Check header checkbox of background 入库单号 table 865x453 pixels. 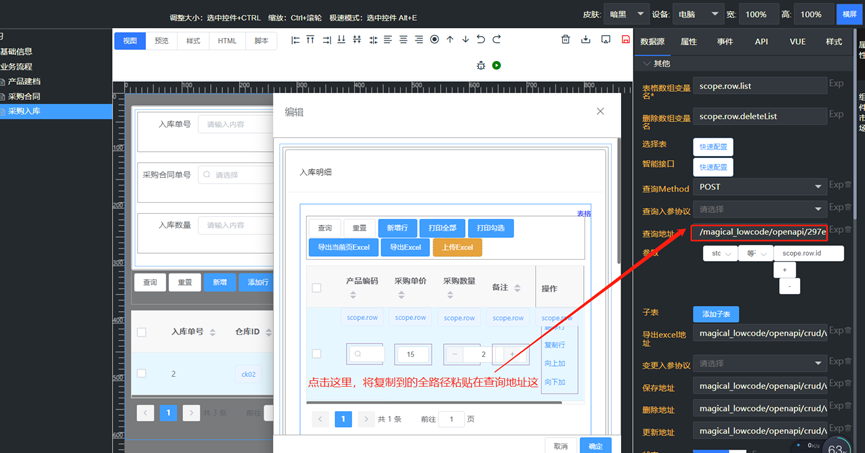(x=142, y=332)
